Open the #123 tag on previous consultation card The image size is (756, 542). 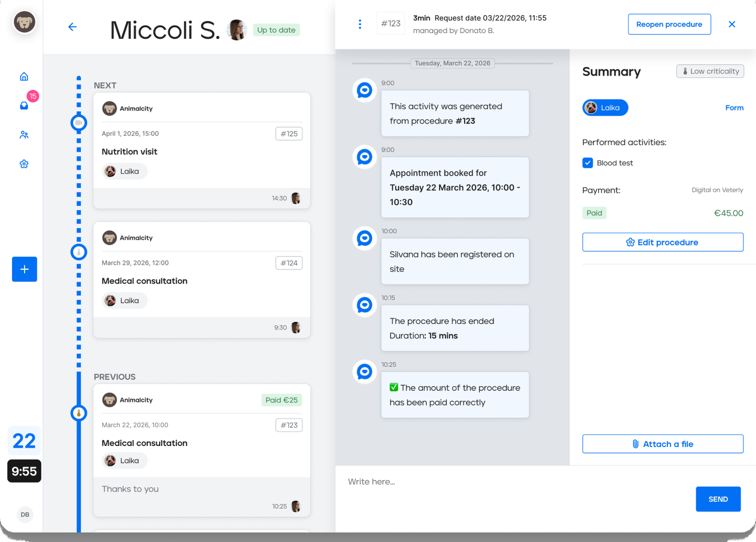(x=289, y=425)
